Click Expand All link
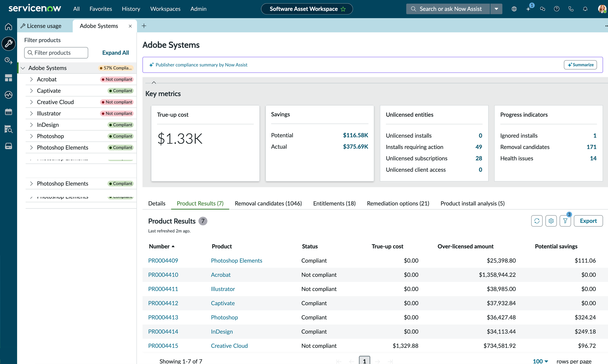608x364 pixels. (x=115, y=53)
